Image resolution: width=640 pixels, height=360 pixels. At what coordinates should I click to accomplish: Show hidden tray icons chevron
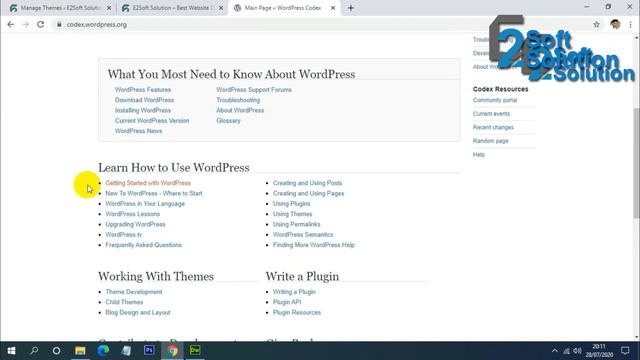coord(554,351)
